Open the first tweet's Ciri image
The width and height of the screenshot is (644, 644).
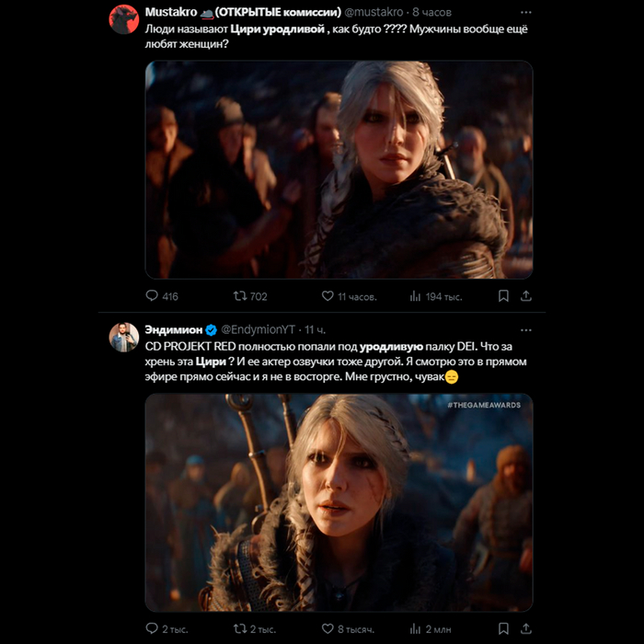[x=339, y=169]
